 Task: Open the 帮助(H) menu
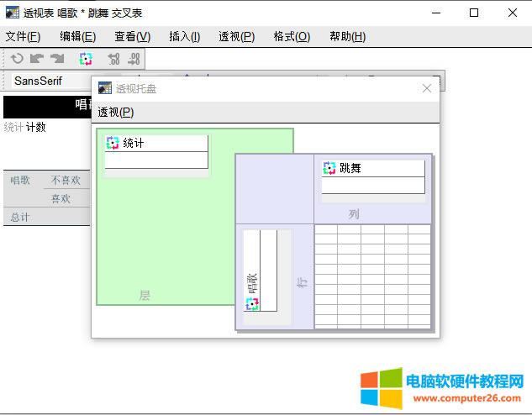[347, 36]
